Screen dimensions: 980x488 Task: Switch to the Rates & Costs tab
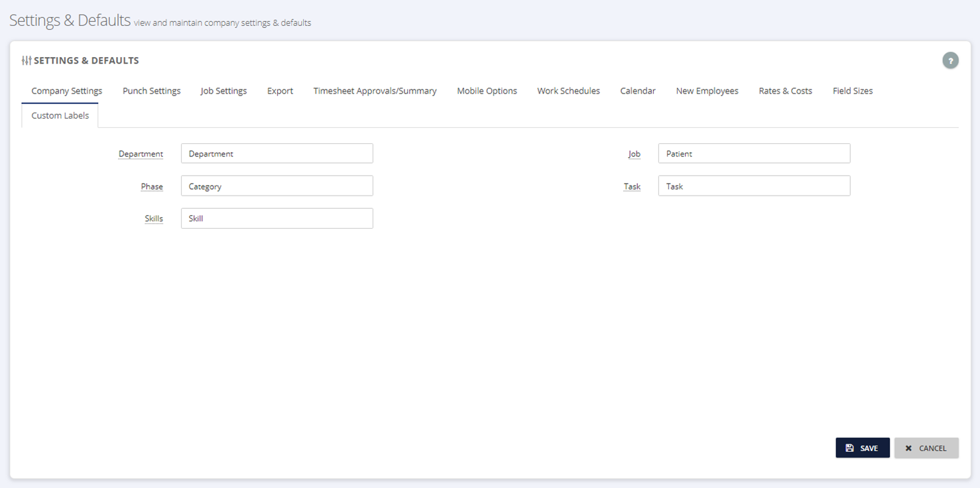(785, 91)
